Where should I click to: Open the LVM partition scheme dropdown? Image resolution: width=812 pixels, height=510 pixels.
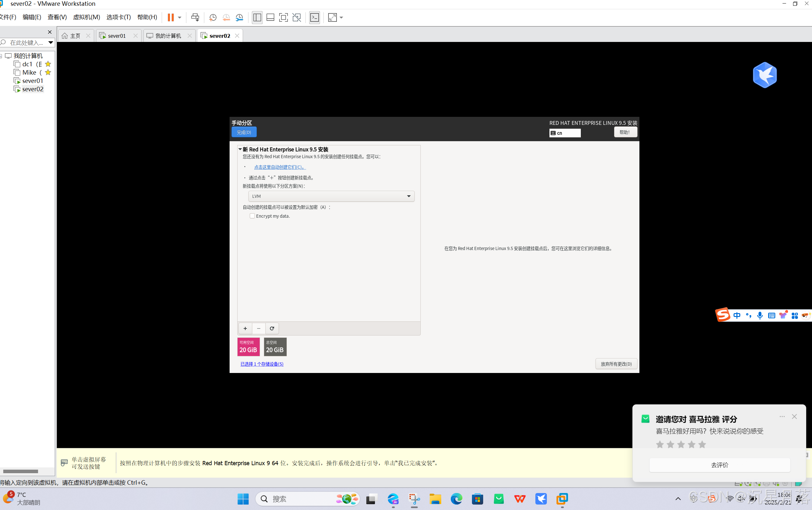[331, 196]
